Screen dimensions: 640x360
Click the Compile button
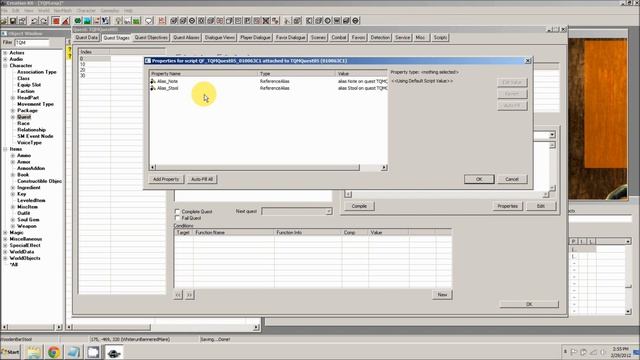tap(359, 206)
